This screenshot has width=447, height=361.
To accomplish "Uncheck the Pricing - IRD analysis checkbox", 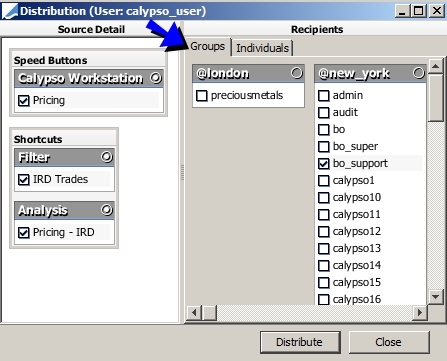I will tap(24, 232).
